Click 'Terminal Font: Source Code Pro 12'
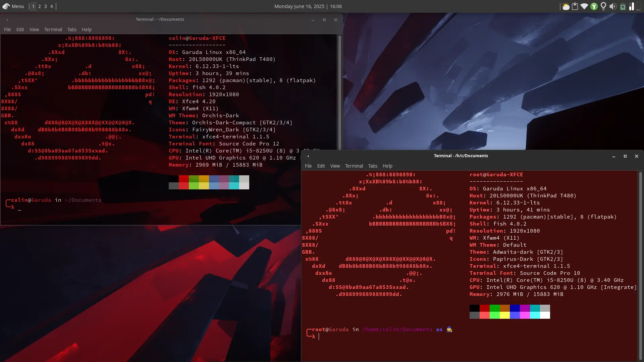 click(x=224, y=144)
